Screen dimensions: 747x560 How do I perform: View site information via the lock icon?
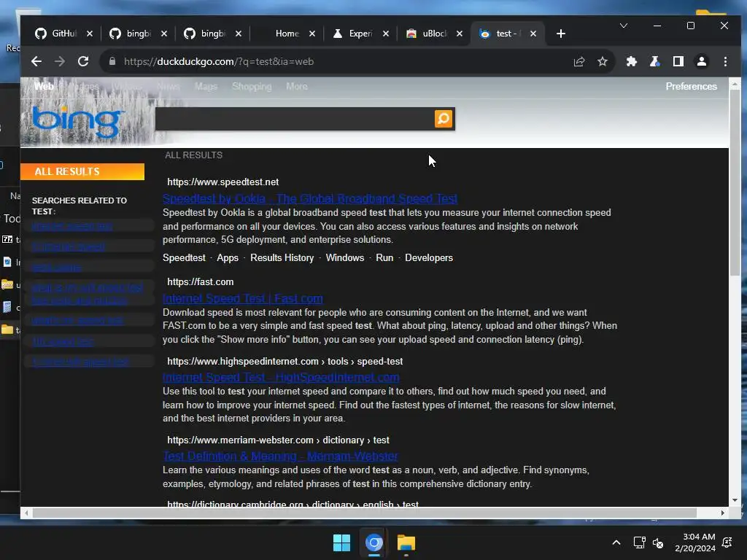pyautogui.click(x=112, y=61)
